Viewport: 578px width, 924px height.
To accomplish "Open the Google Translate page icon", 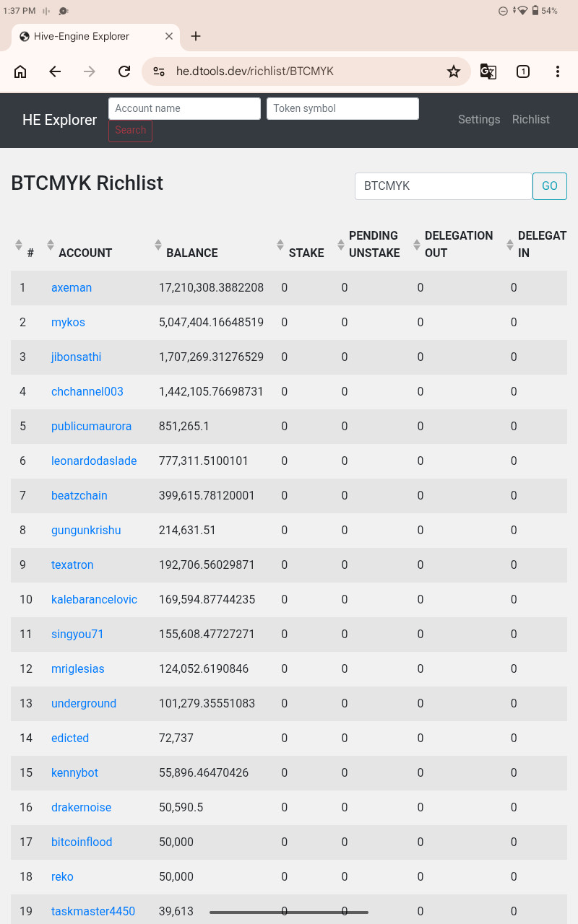I will click(x=488, y=71).
